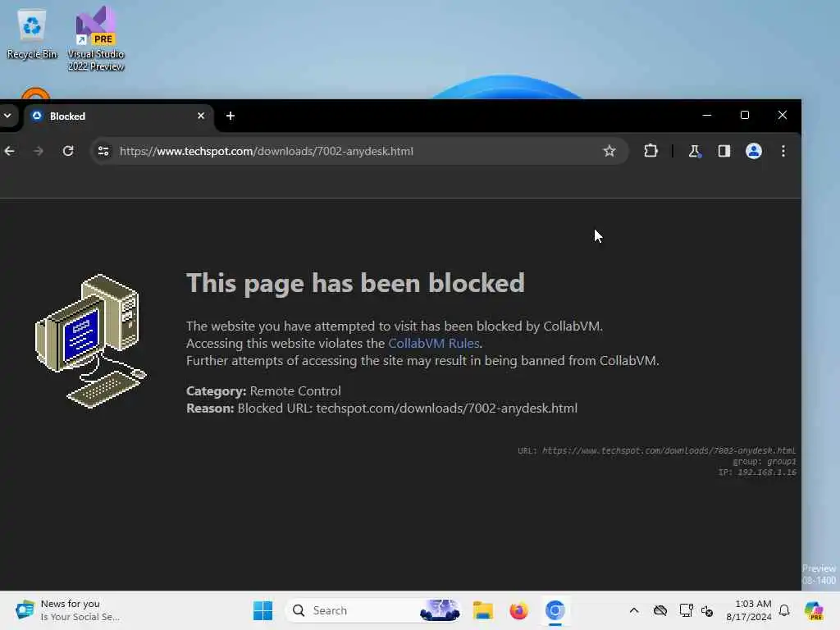Click the retro computer illustration
The image size is (840, 630).
click(91, 340)
